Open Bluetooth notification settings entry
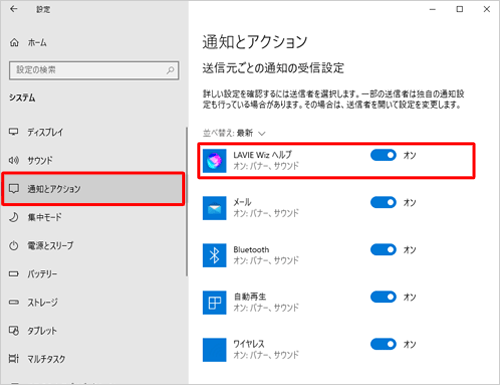500x385 pixels. pyautogui.click(x=336, y=256)
